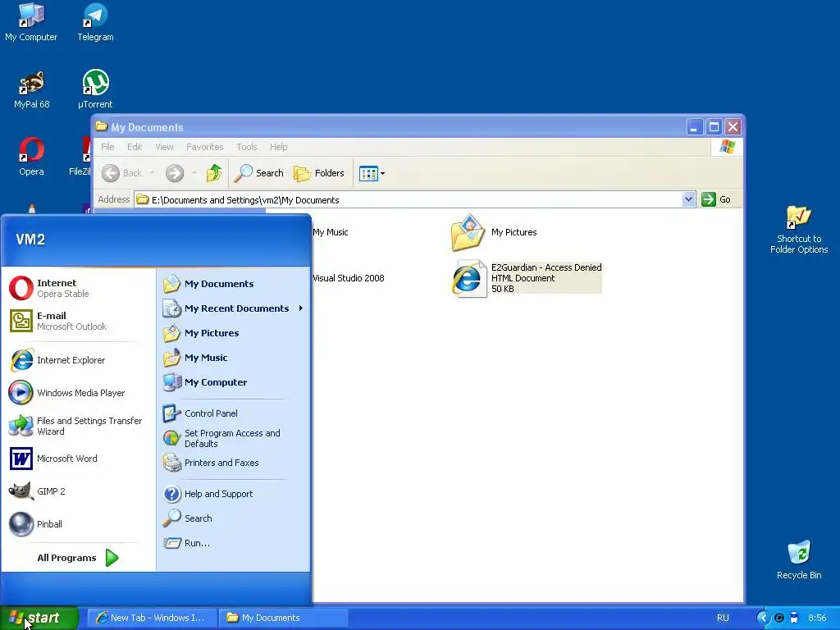This screenshot has height=630, width=840.
Task: Expand hidden tray icons chevron
Action: click(x=763, y=618)
